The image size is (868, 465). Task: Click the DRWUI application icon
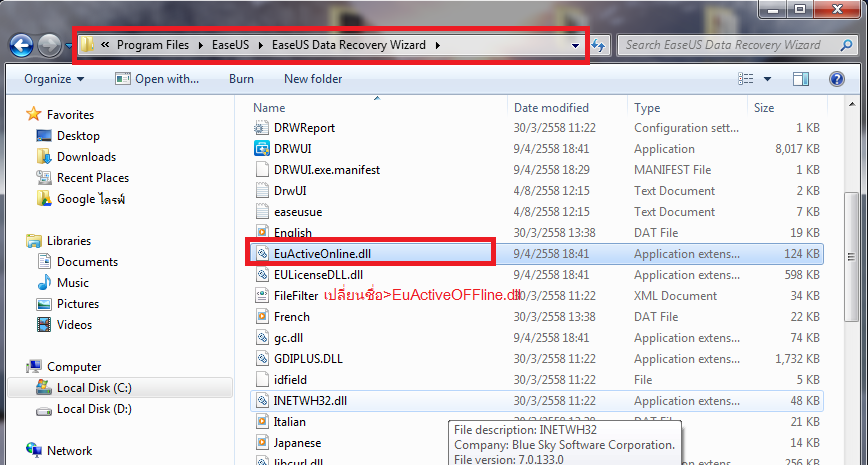pyautogui.click(x=262, y=149)
